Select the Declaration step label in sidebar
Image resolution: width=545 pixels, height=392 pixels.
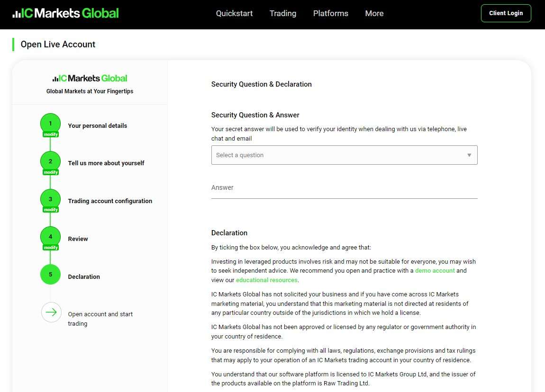(x=84, y=277)
